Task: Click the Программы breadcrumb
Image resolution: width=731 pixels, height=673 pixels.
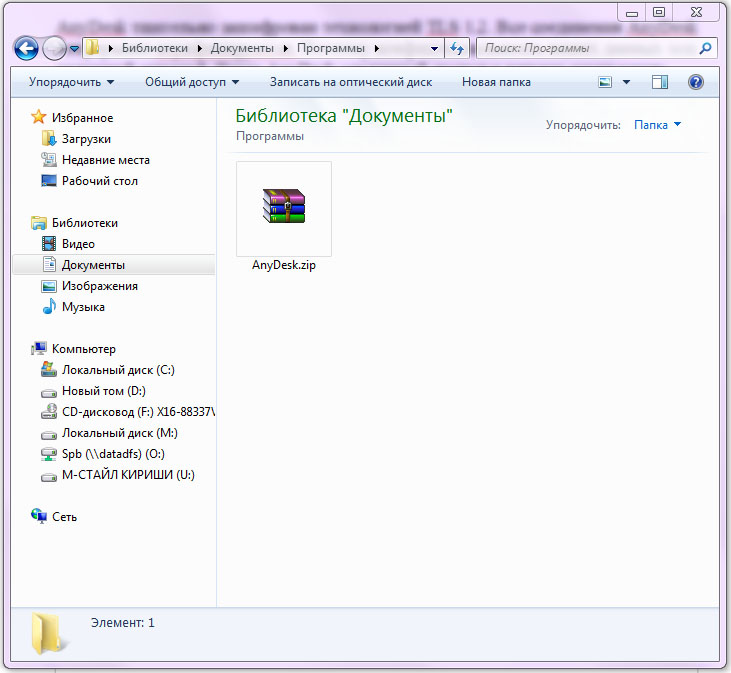Action: coord(331,48)
